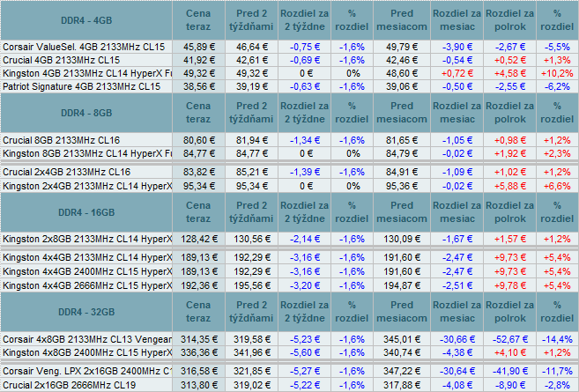Click the Kingston 2x8GB 2133MHz CL14 HyperX name
Image resolution: width=579 pixels, height=392 pixels.
(x=87, y=239)
